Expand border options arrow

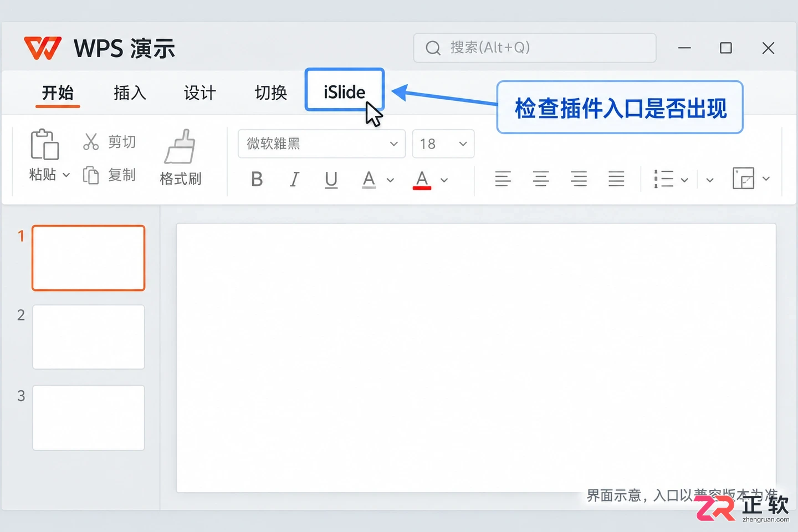coord(766,178)
